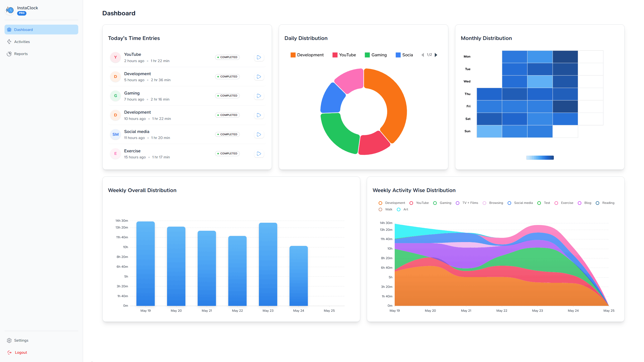Screen dimensions: 644x362
Task: Toggle the Reading series in activity legend
Action: [605, 203]
